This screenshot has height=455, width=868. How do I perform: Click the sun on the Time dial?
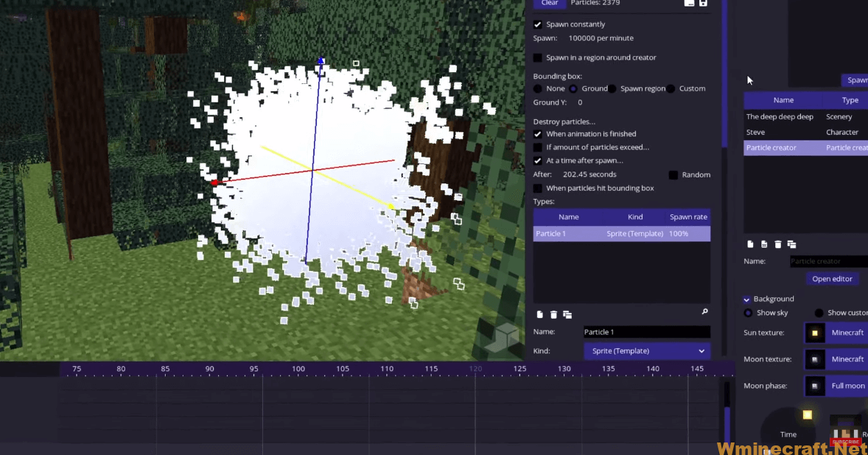point(808,415)
